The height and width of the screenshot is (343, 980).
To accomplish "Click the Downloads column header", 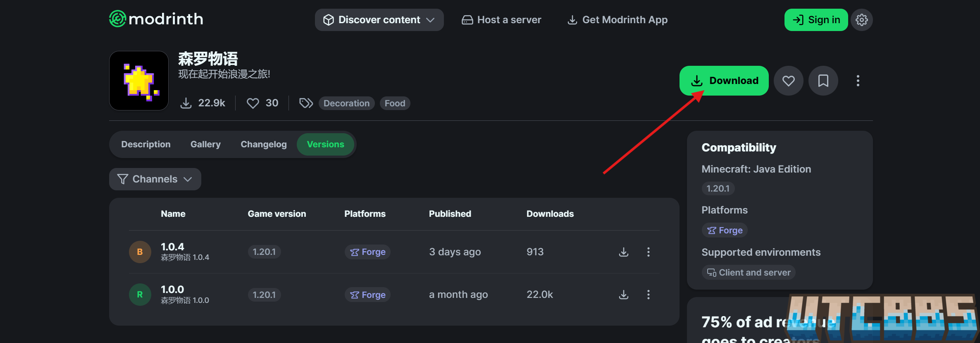I will (550, 214).
